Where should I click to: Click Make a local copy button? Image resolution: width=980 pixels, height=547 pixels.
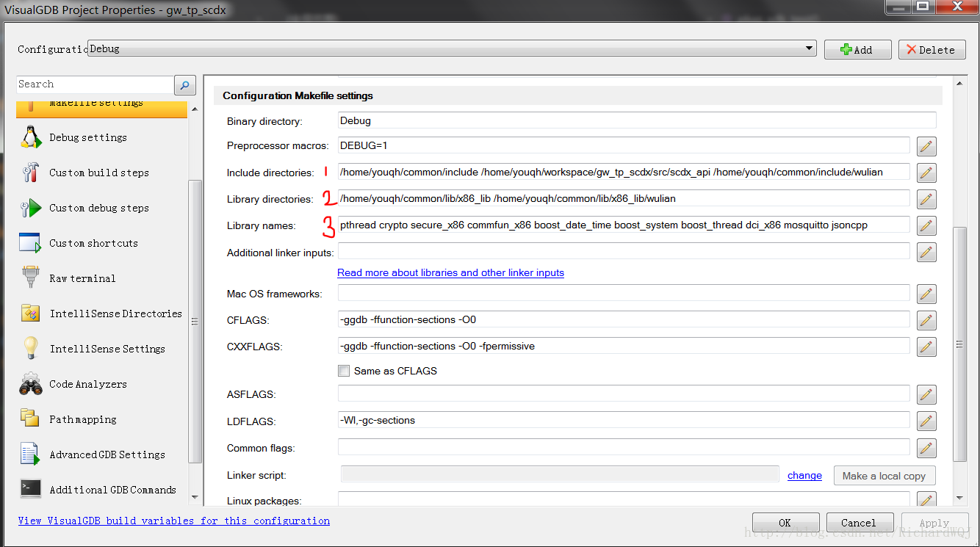[x=884, y=476]
